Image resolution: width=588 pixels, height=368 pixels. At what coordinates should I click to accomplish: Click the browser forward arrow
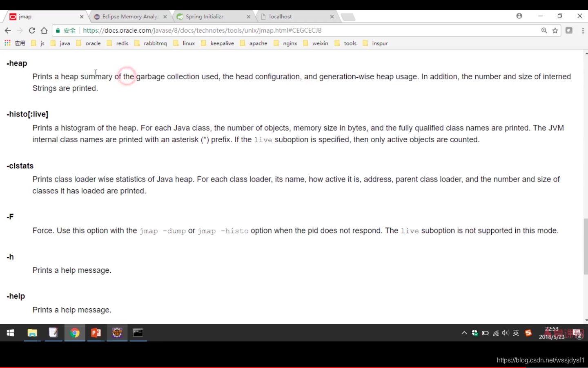pyautogui.click(x=20, y=31)
